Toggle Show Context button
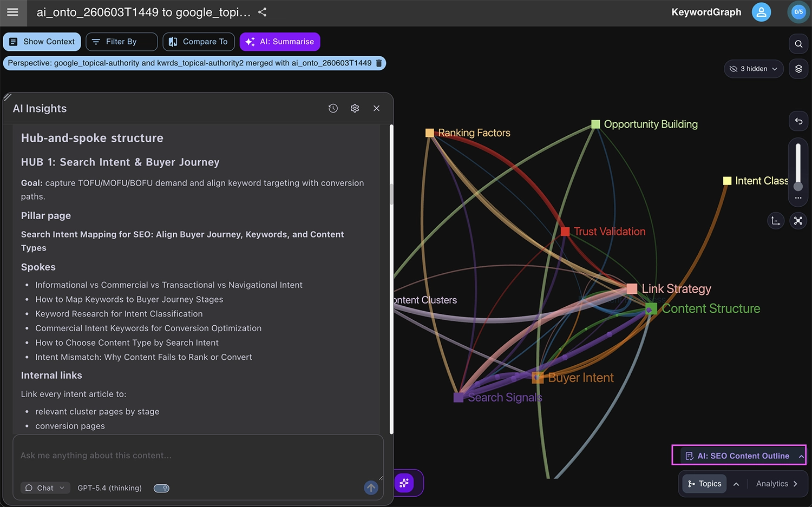This screenshot has height=507, width=812. 42,42
